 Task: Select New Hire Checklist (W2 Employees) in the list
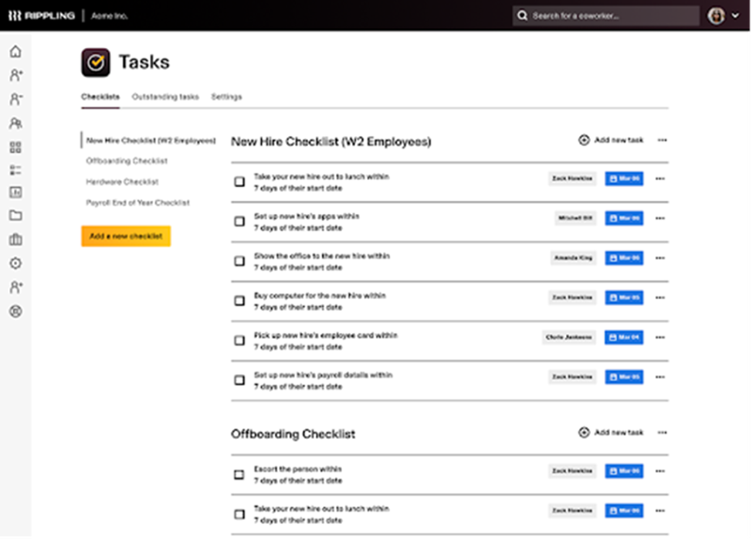[x=151, y=141]
